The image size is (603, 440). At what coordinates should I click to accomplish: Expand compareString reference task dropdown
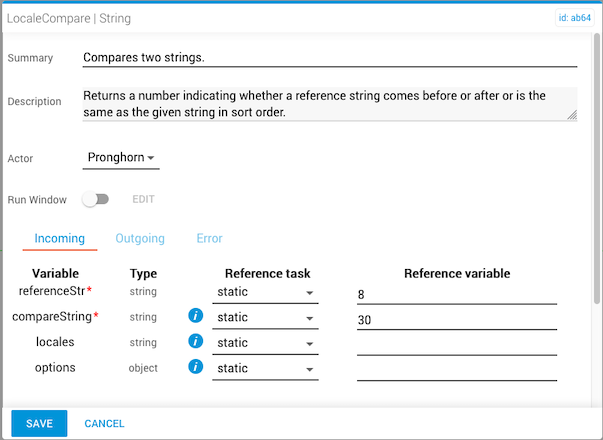[x=266, y=318]
